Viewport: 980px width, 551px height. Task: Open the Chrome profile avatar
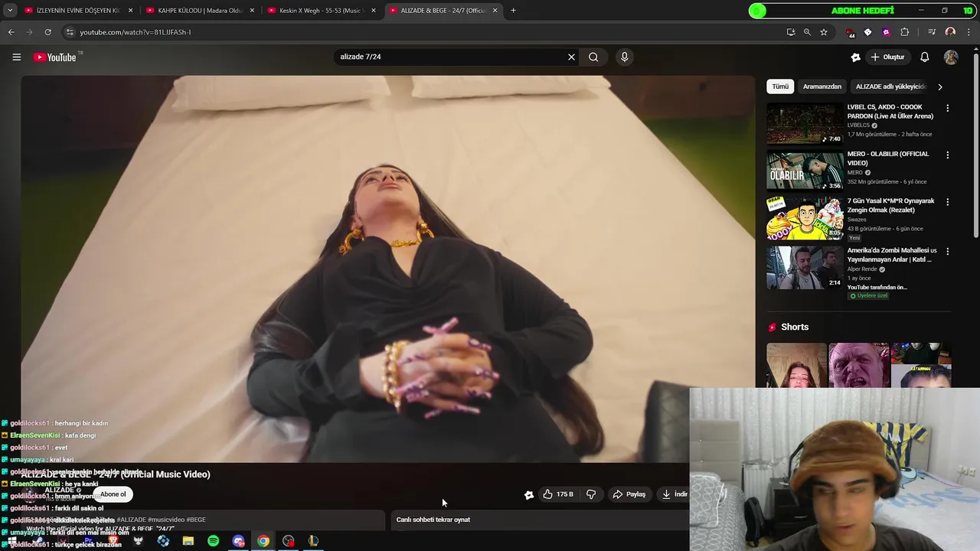point(950,32)
